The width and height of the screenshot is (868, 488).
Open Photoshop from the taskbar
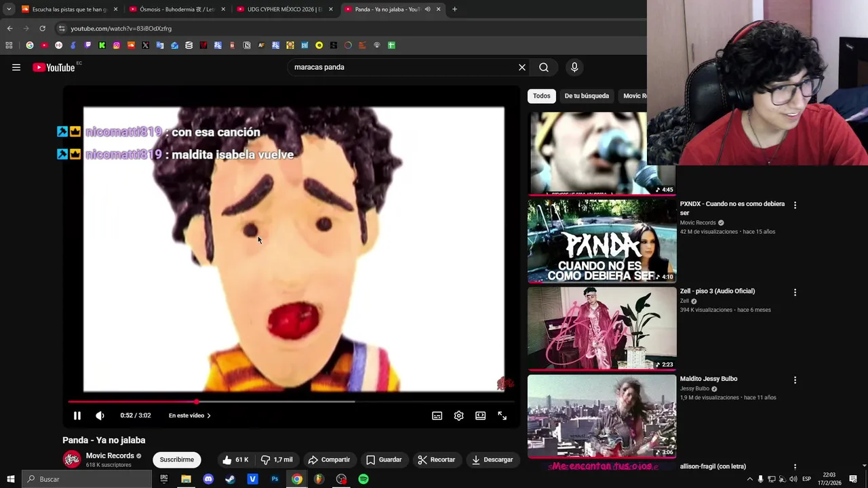click(x=275, y=479)
